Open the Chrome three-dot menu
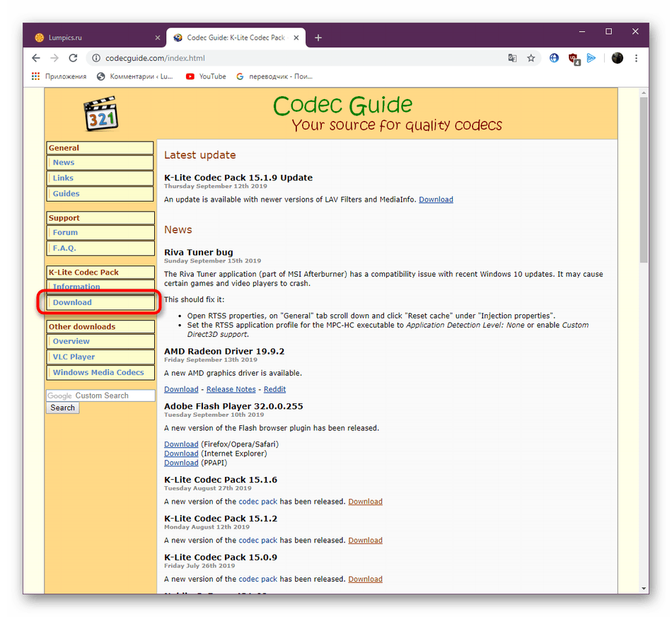Screen dimensions: 672x617 click(x=636, y=58)
